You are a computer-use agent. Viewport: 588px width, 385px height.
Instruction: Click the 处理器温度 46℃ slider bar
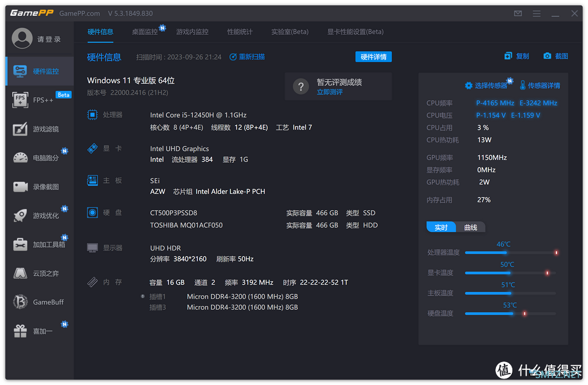pos(510,253)
